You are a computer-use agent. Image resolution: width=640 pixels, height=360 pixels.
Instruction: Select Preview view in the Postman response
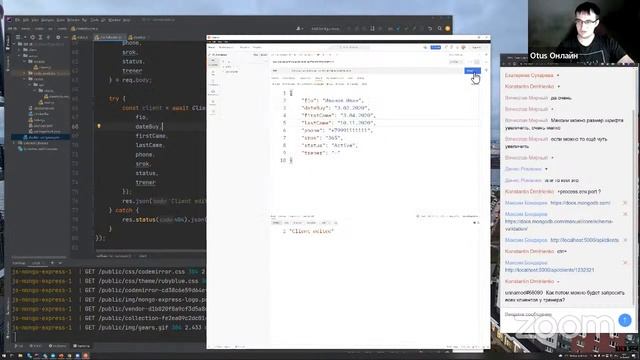(298, 223)
